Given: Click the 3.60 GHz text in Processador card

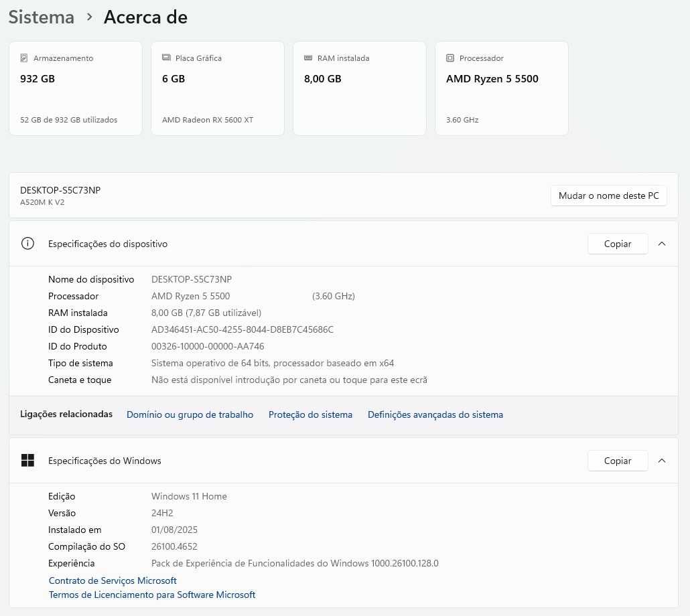Looking at the screenshot, I should (x=462, y=120).
